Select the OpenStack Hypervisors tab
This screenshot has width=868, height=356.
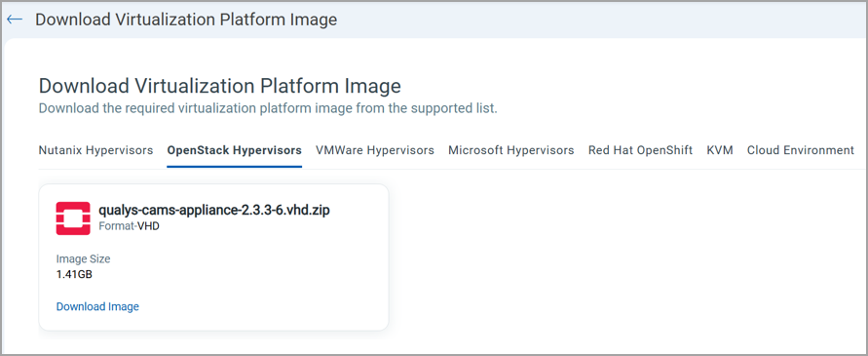[235, 150]
